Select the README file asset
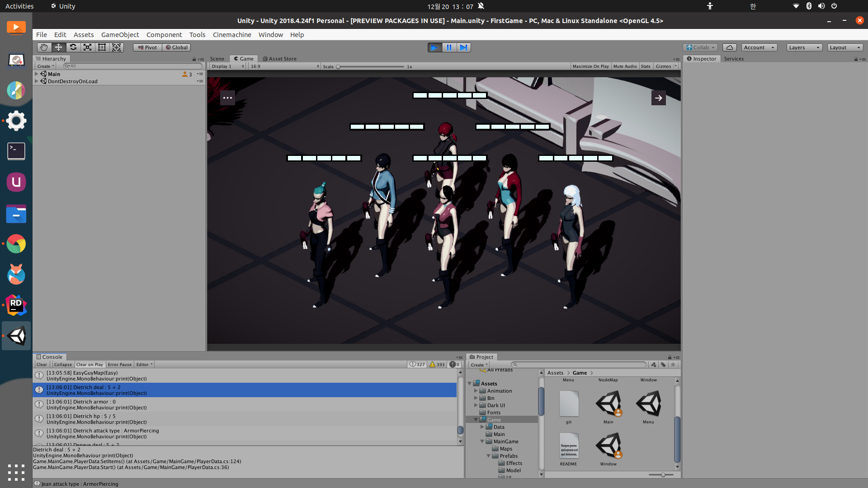Image resolution: width=868 pixels, height=488 pixels. pyautogui.click(x=569, y=449)
